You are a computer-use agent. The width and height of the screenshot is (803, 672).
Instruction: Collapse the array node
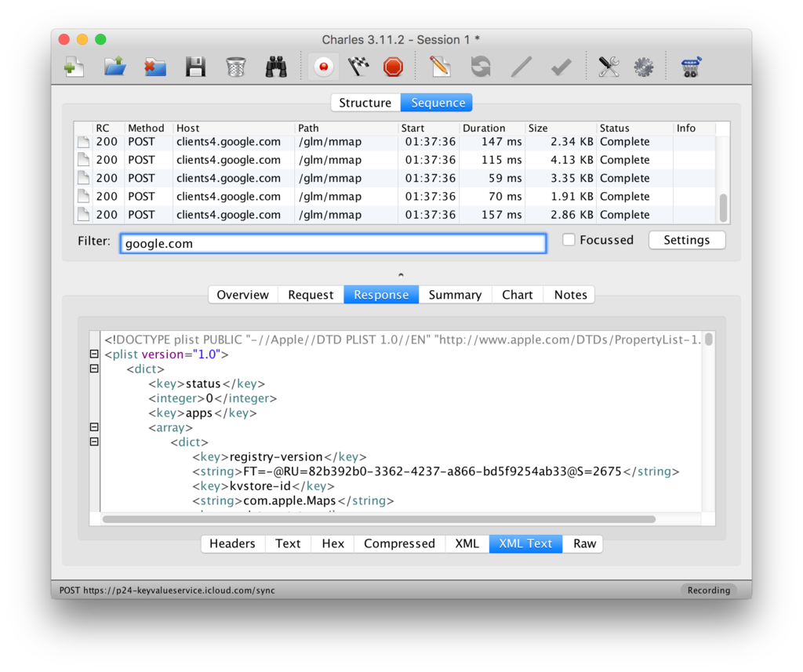[x=94, y=427]
